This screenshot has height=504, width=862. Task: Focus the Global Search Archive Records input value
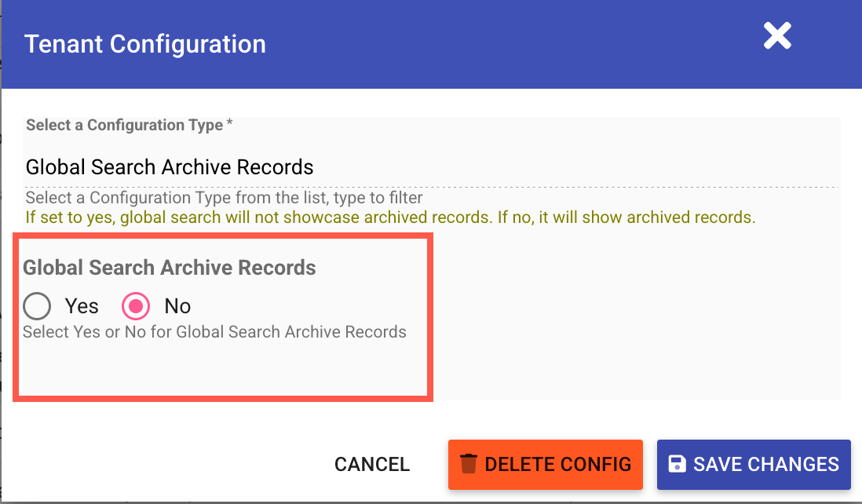(170, 167)
